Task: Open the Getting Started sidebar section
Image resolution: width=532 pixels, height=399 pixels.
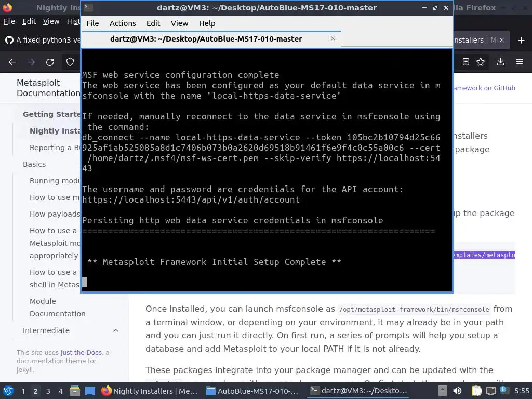Action: click(x=51, y=114)
